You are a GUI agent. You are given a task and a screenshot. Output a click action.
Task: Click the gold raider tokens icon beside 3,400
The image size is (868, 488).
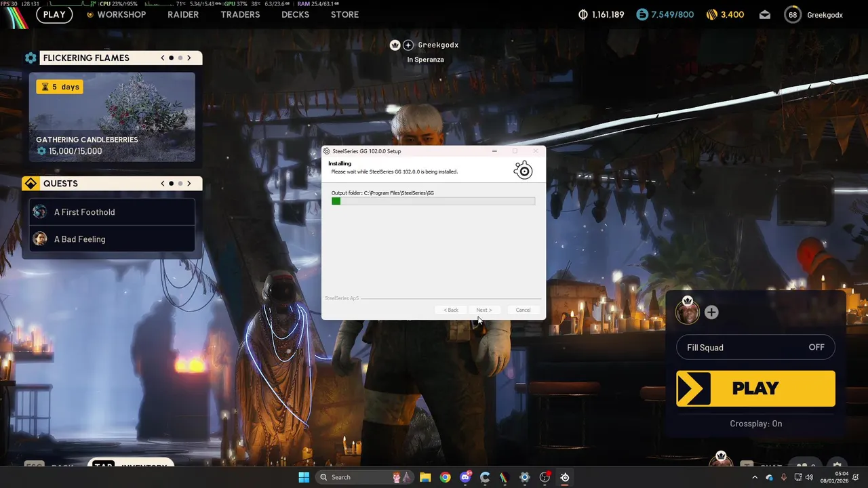tap(711, 14)
